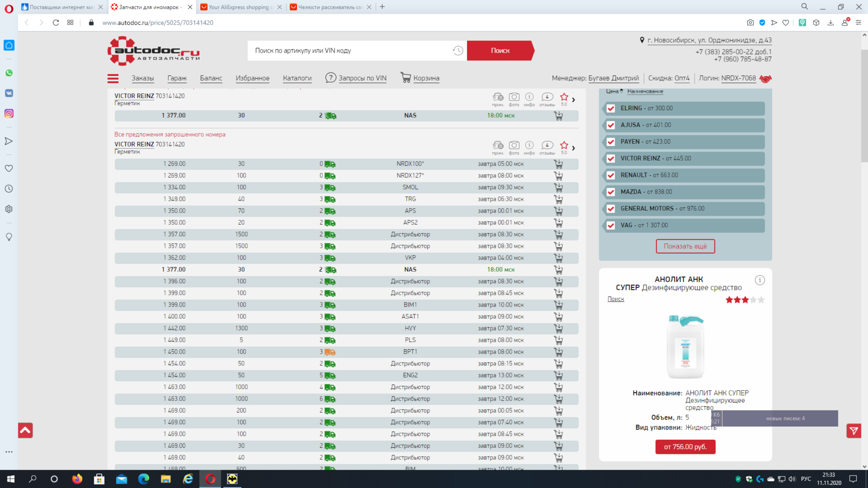Click the red filter funnel icon at right edge
Image resolution: width=868 pixels, height=488 pixels.
coord(854,431)
